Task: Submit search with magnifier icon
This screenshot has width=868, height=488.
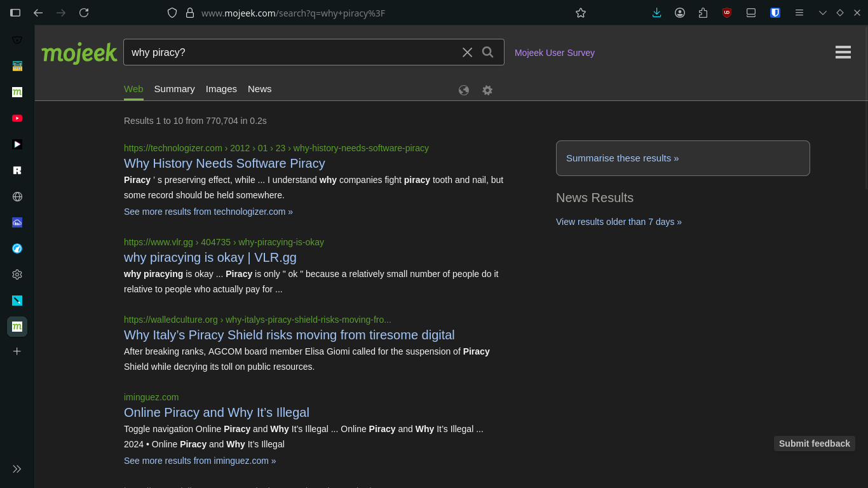Action: tap(488, 52)
